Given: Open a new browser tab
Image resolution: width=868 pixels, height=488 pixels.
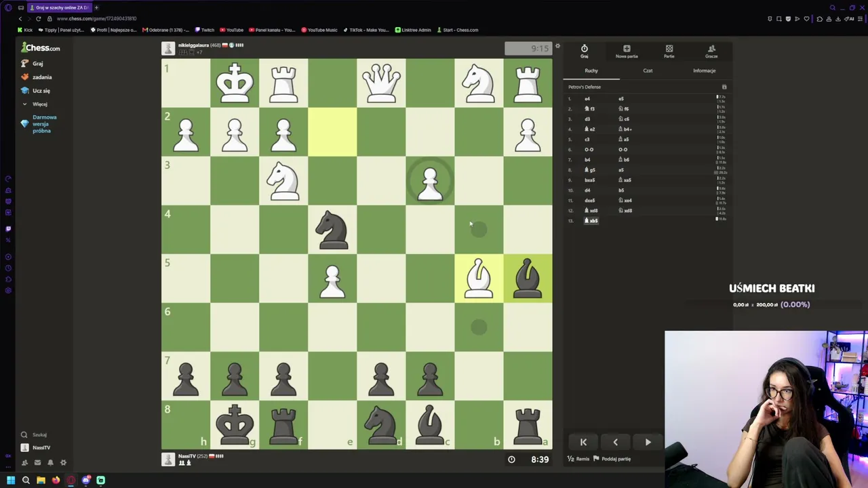Looking at the screenshot, I should tap(96, 7).
